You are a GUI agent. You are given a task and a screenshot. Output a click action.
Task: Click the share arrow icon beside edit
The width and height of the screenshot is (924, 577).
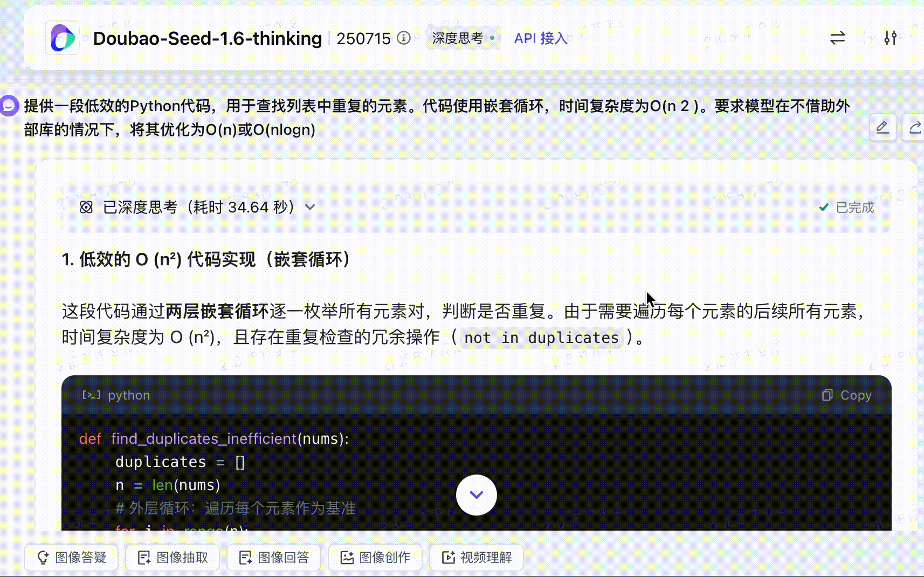(x=915, y=127)
